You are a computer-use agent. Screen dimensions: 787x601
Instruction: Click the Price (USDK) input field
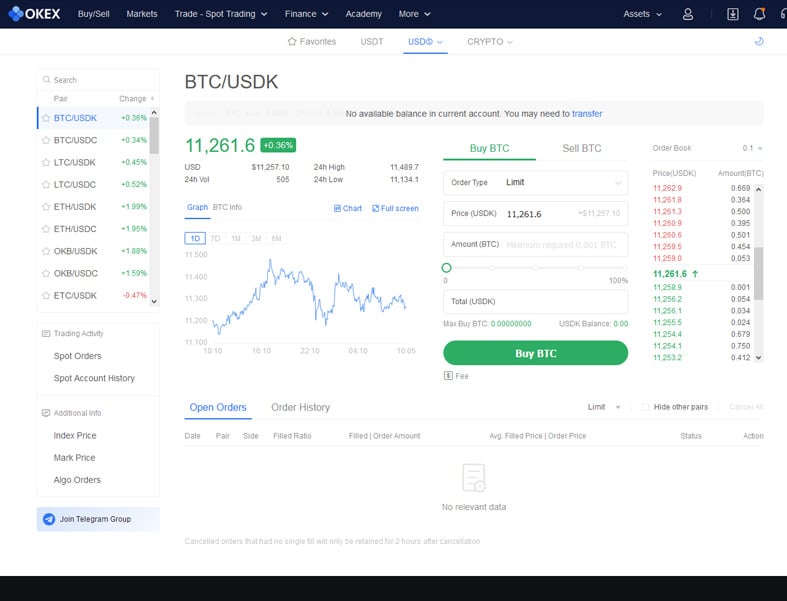click(536, 213)
